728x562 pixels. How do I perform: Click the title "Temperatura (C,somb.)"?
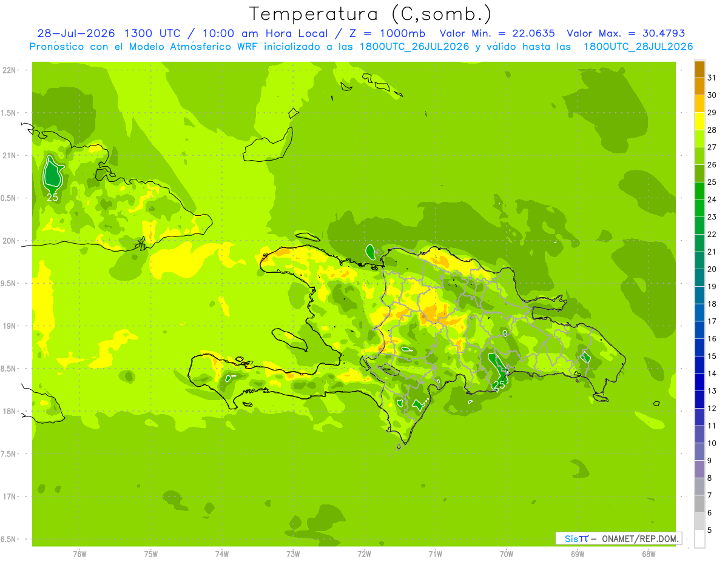coord(371,13)
